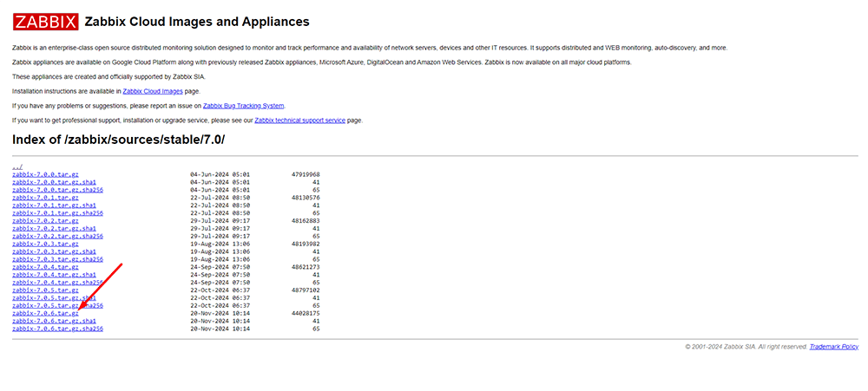Open zabbix-7.0.0.tar.gz.sha1 file
Image resolution: width=868 pixels, height=391 pixels.
[x=54, y=182]
